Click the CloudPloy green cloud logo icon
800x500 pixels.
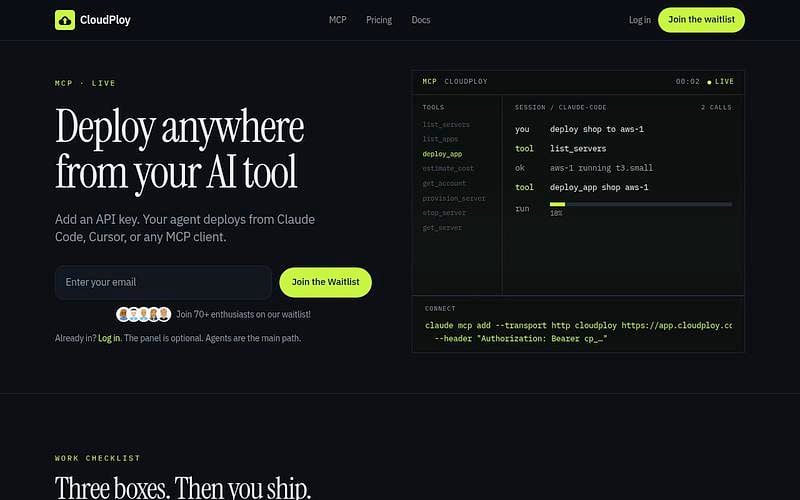click(65, 20)
